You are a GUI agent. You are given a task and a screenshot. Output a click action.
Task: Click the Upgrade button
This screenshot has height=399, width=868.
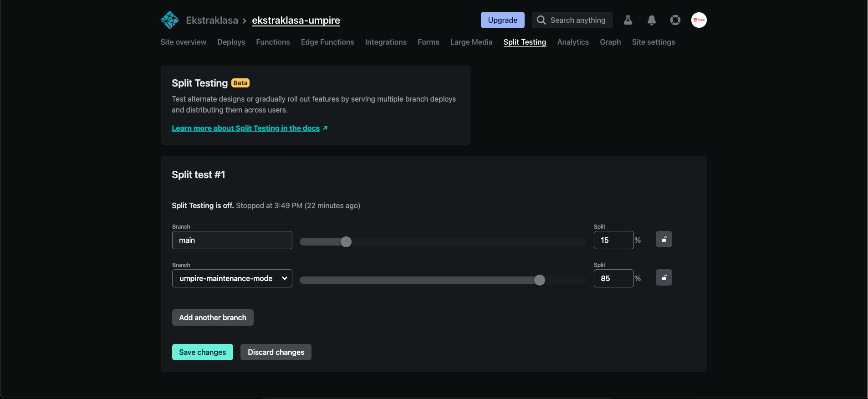(503, 20)
